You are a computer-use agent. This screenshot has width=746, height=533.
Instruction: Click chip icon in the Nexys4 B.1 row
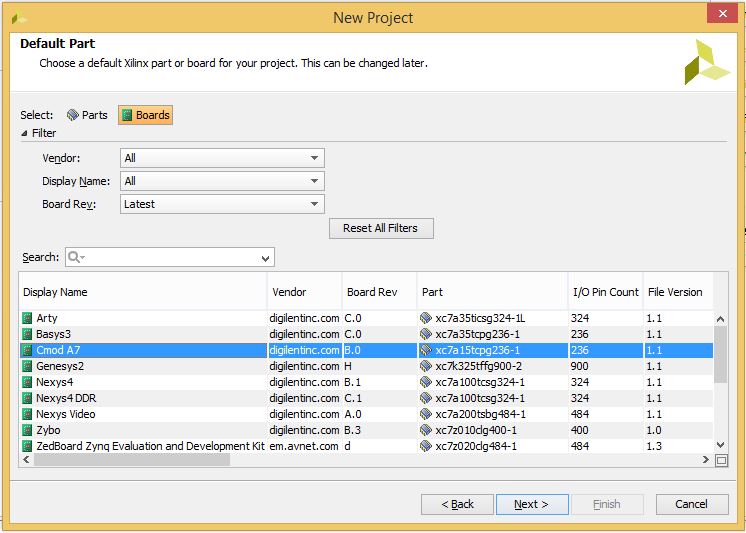coord(426,382)
